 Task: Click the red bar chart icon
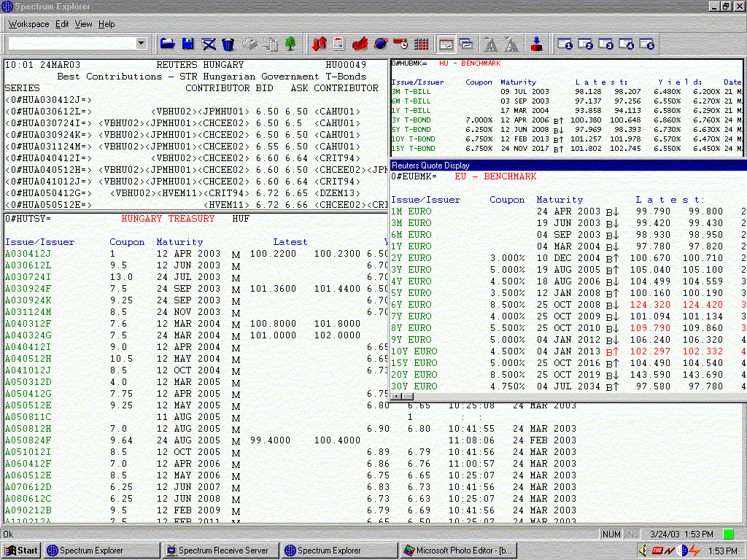pyautogui.click(x=360, y=44)
